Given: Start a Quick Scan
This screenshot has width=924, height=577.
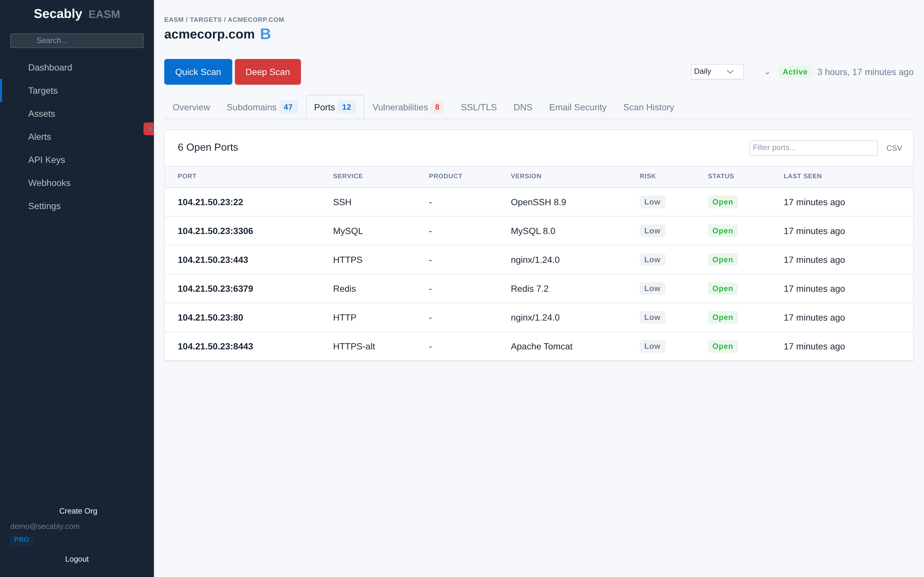Looking at the screenshot, I should [198, 72].
